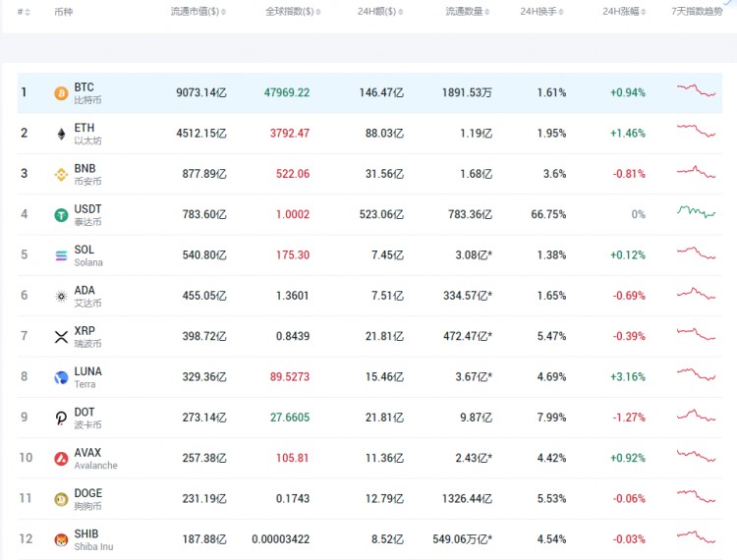This screenshot has width=737, height=560.
Task: View AVAX 7-day trend sparkline
Action: pos(696,456)
